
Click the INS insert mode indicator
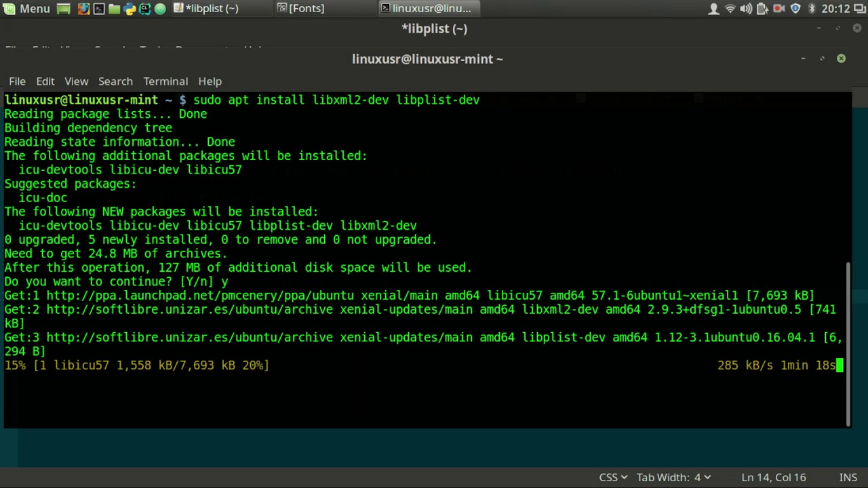848,478
